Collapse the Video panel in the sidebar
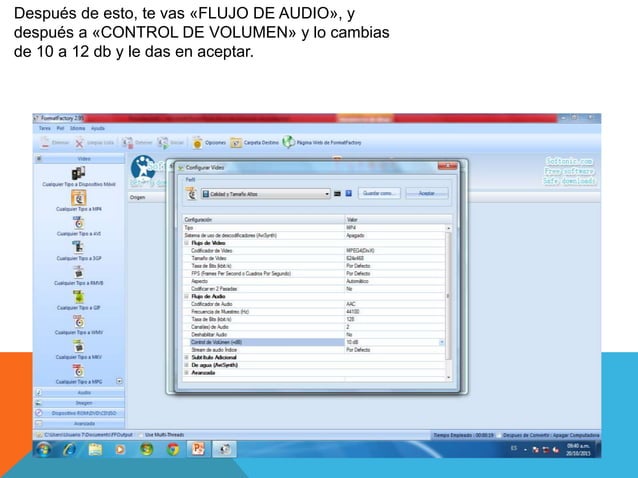Viewport: 638px width, 478px height. pyautogui.click(x=39, y=159)
